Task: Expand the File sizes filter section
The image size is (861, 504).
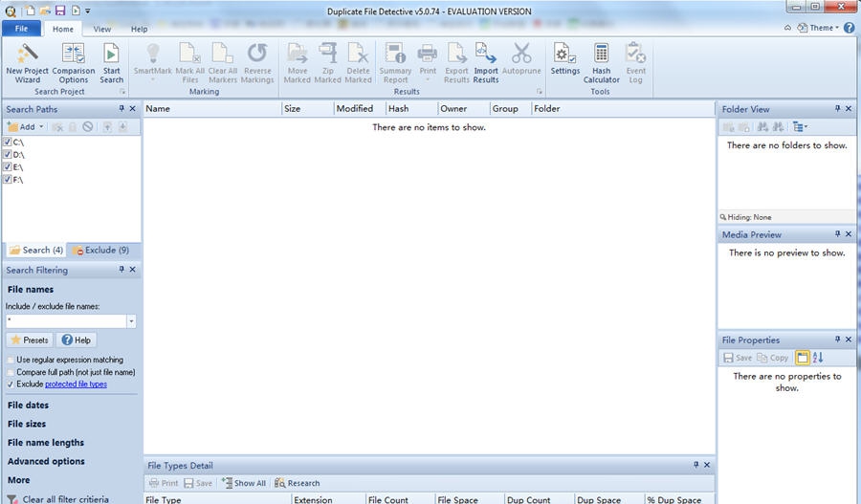Action: 27,424
